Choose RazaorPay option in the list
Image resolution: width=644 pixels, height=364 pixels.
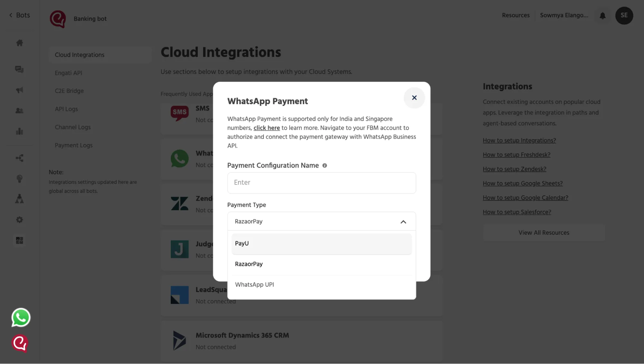pyautogui.click(x=322, y=264)
